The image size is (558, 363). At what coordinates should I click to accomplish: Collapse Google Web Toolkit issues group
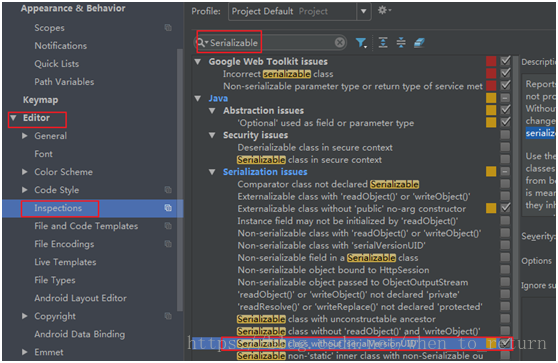click(198, 62)
